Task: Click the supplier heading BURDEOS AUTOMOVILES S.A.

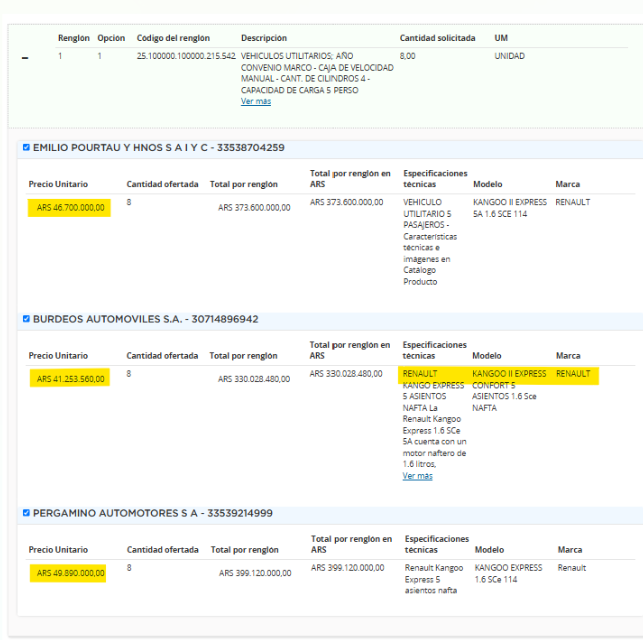Action: pyautogui.click(x=146, y=319)
